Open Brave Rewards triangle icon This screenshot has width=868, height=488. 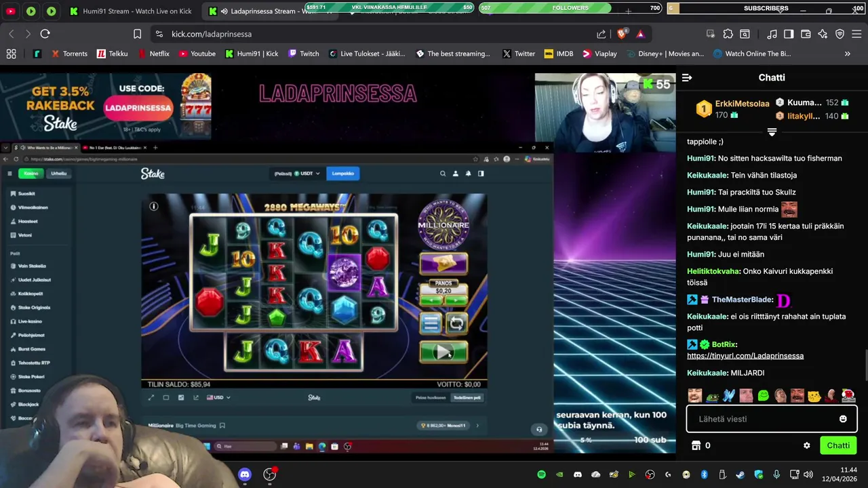[640, 34]
